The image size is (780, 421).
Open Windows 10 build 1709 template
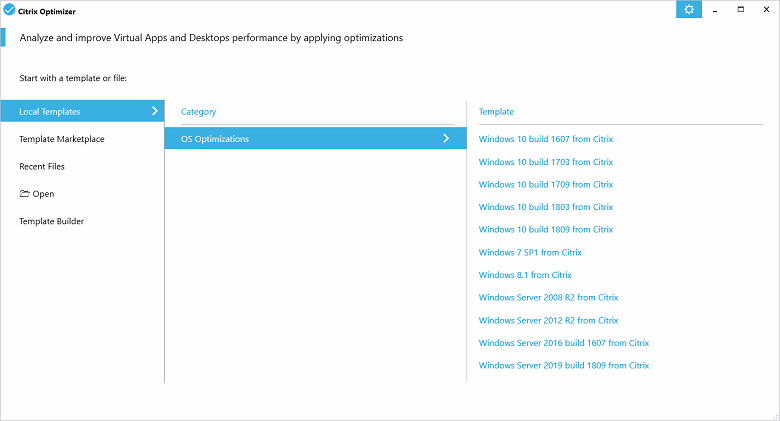546,184
